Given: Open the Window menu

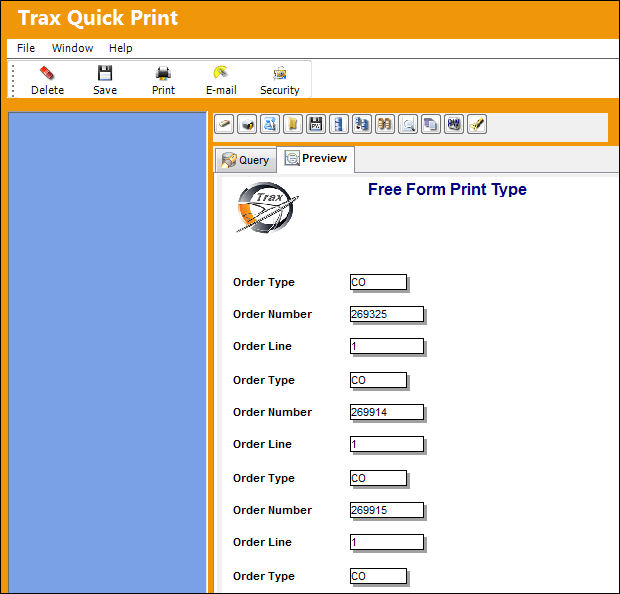Looking at the screenshot, I should (72, 48).
